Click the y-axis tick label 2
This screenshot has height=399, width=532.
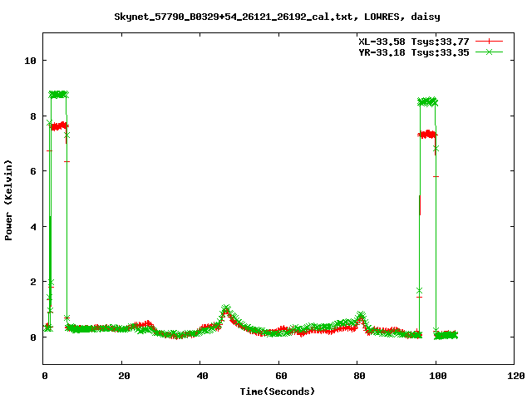[x=33, y=282]
